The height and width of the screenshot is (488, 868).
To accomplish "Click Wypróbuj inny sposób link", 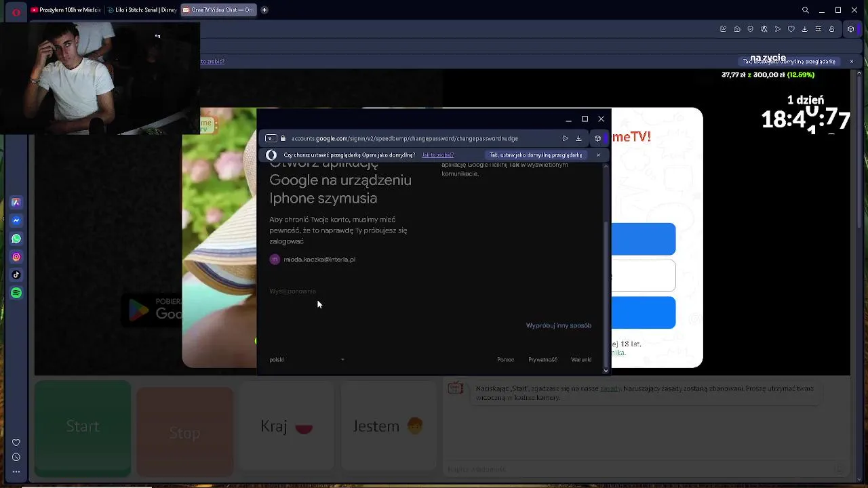I will pyautogui.click(x=559, y=325).
